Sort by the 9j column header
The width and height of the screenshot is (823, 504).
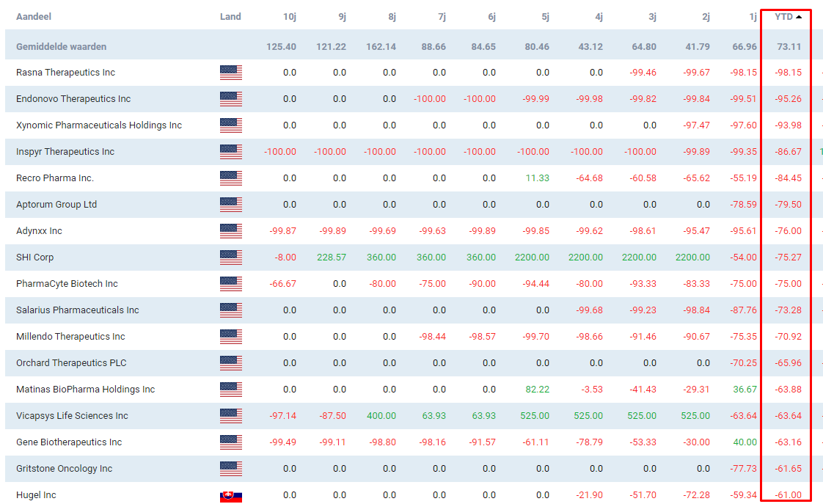coord(343,17)
